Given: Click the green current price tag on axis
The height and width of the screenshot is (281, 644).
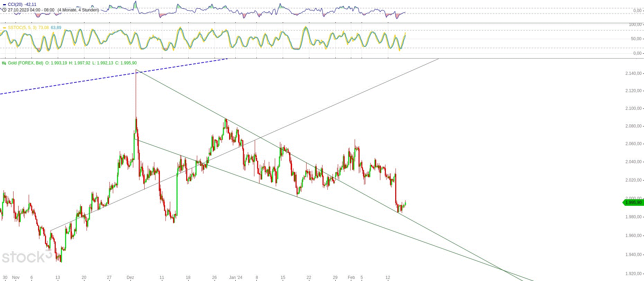Looking at the screenshot, I should click(633, 202).
